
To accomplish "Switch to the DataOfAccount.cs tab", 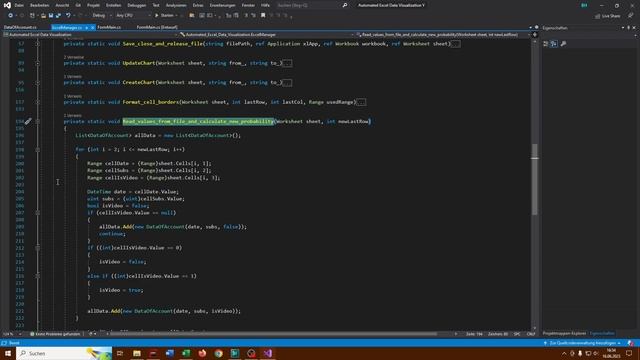I will coord(20,27).
